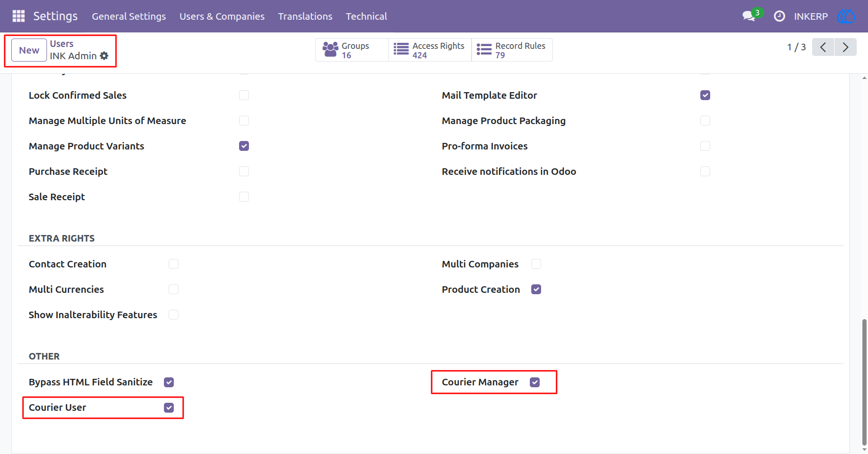
Task: Go back to the Users breadcrumb
Action: 62,44
